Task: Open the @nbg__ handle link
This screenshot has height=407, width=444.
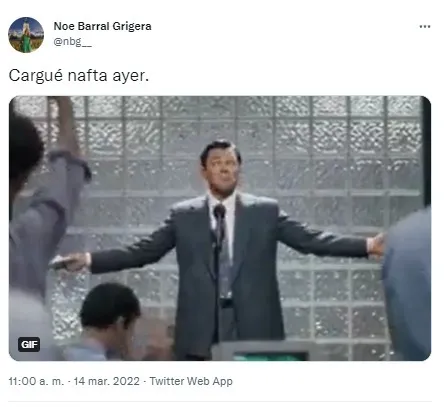Action: [72, 42]
